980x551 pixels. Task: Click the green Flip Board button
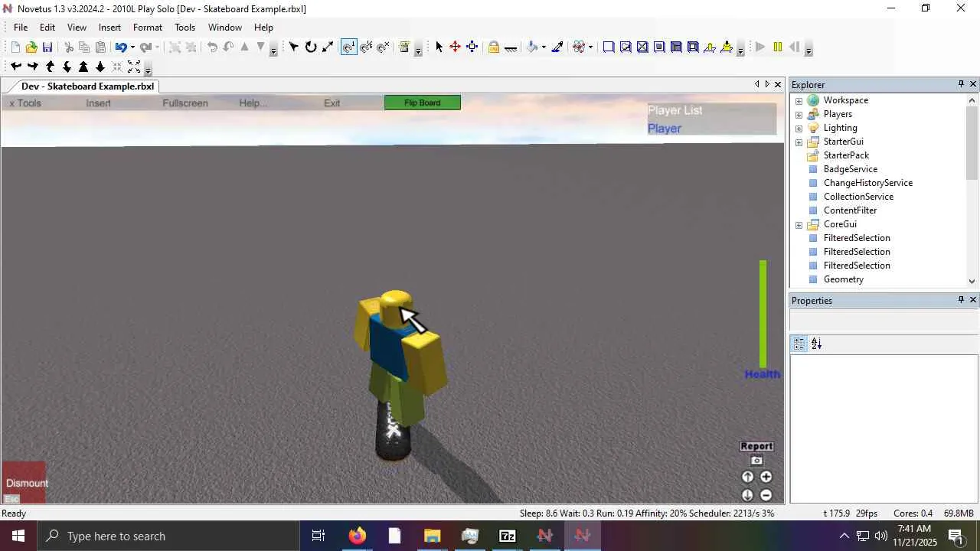point(423,103)
